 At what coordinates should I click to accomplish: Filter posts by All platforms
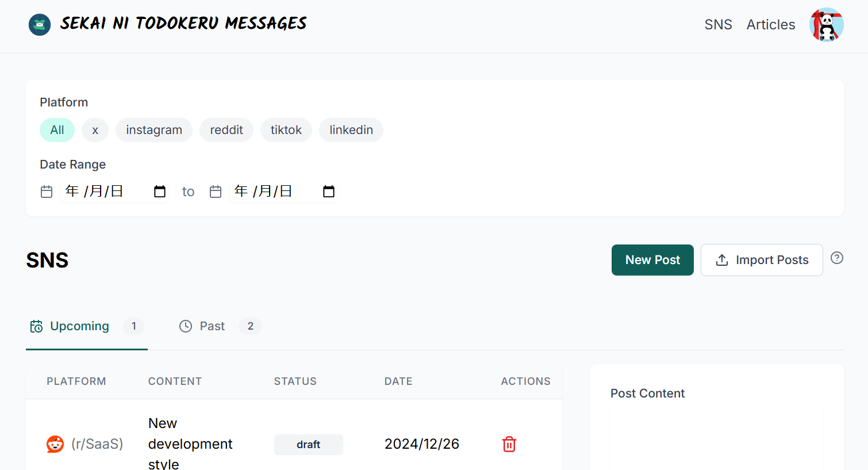57,130
